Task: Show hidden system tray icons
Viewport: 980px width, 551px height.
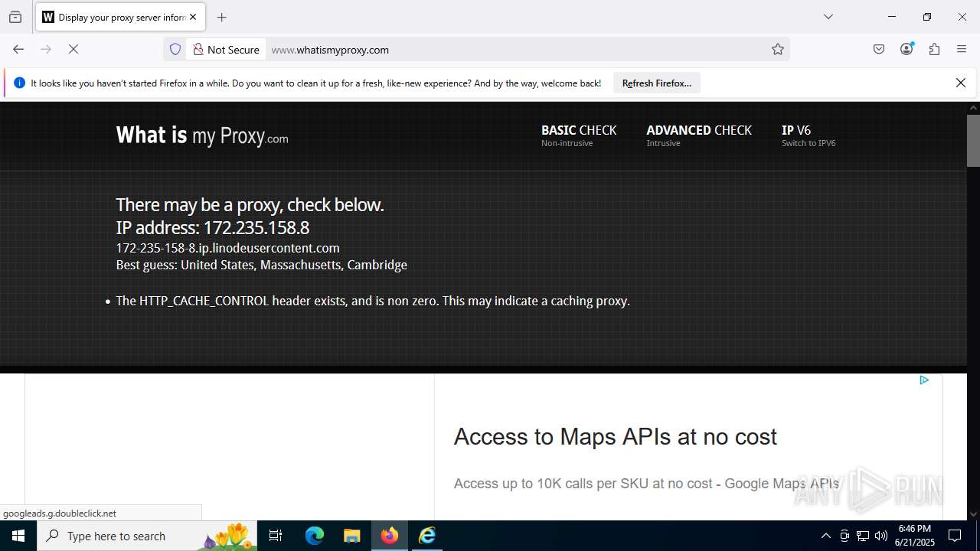Action: pos(825,536)
